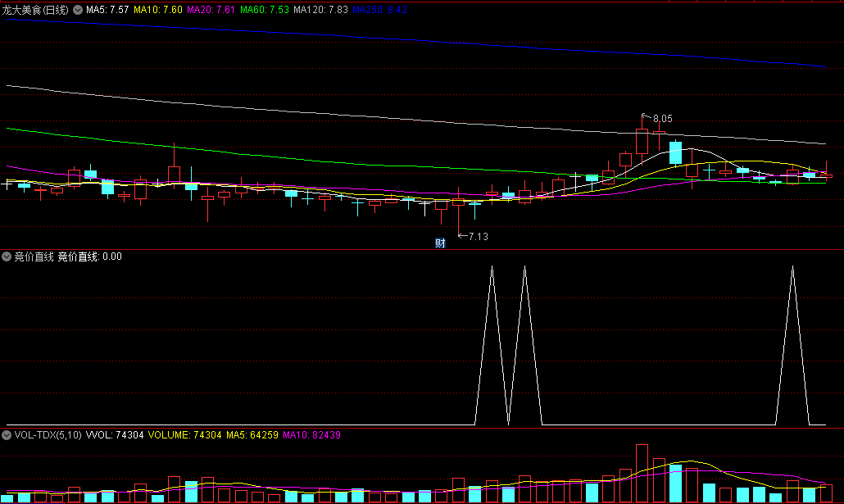Open the VOL-TDX indicator panel menu
The width and height of the screenshot is (844, 504).
coord(7,435)
